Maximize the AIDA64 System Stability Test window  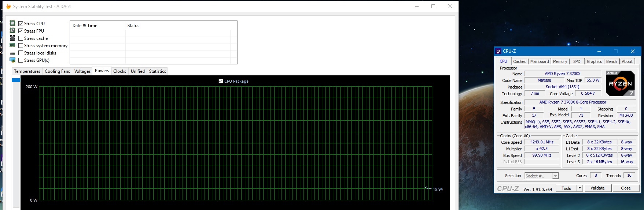click(x=433, y=6)
